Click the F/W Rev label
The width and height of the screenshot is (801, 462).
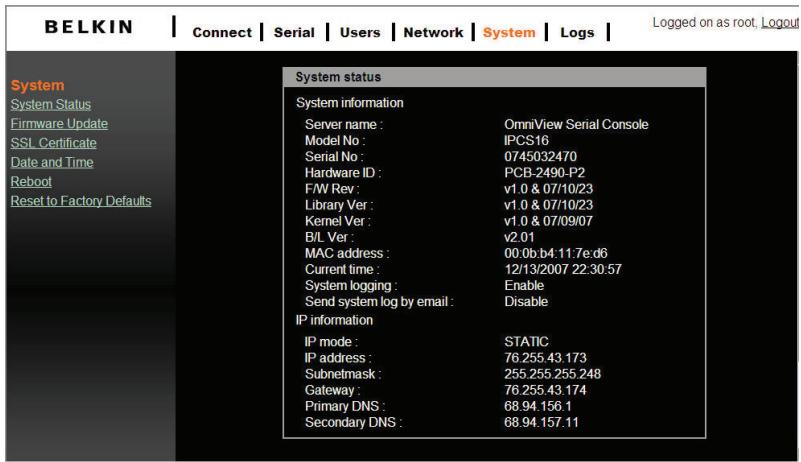[x=332, y=189]
